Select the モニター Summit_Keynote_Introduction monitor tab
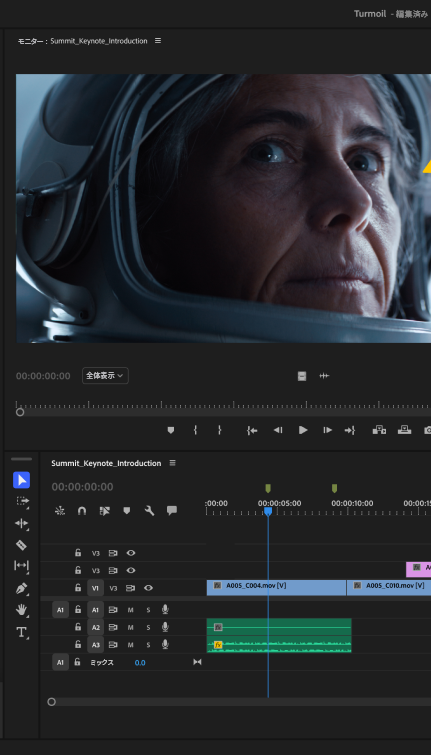 82,41
